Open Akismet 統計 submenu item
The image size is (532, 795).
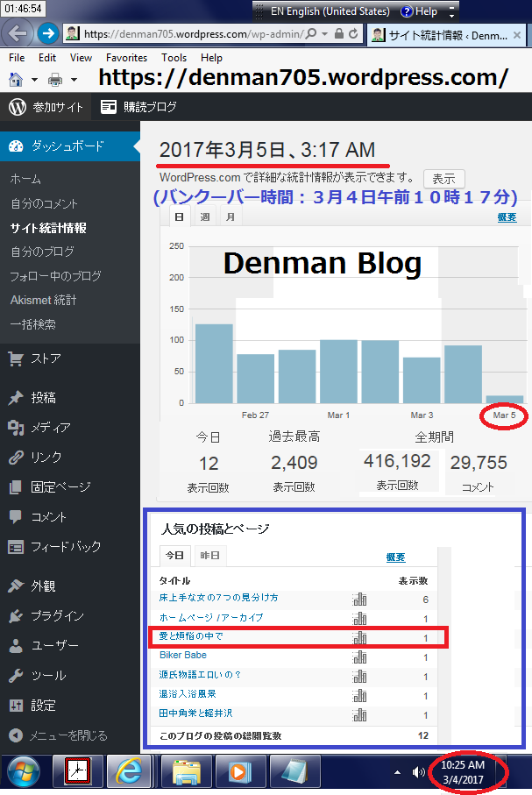point(44,300)
